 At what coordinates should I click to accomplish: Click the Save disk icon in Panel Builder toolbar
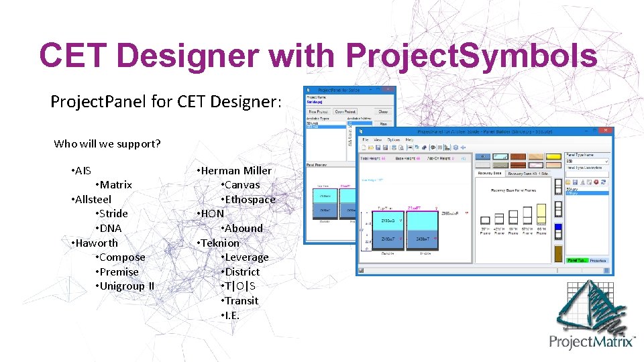378,147
